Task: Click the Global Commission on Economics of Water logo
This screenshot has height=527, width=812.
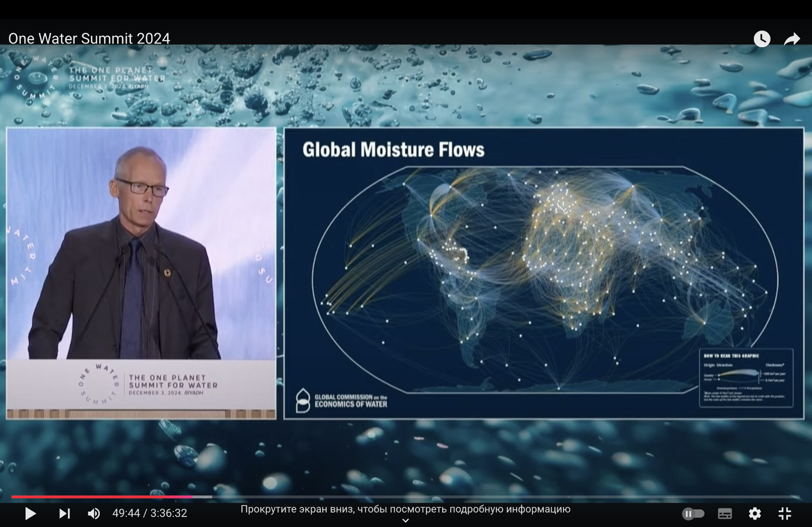Action: point(342,401)
